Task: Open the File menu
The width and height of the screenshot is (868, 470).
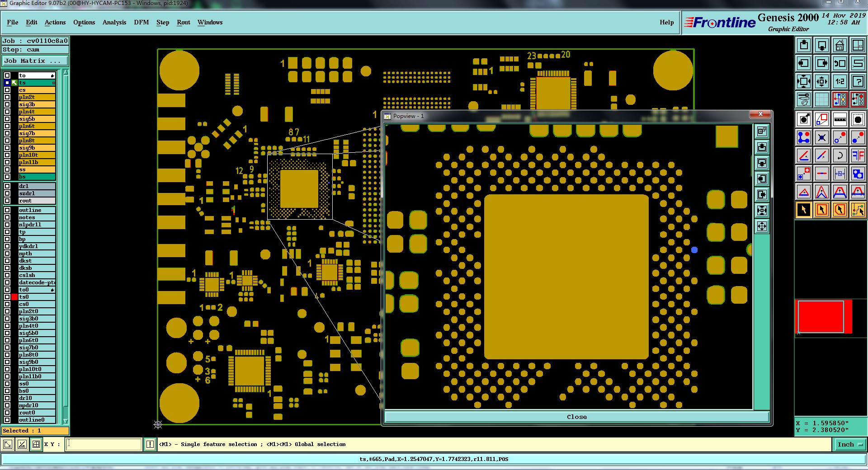Action: (13, 22)
